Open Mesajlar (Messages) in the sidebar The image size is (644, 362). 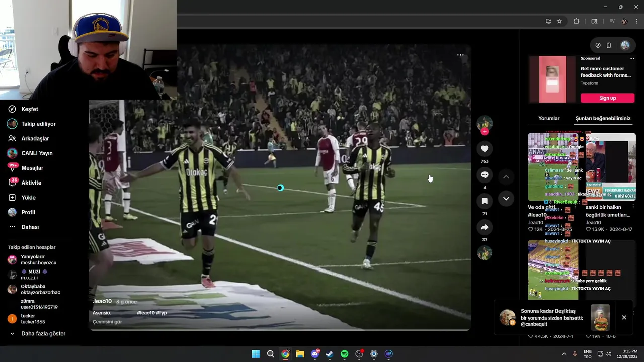point(32,168)
